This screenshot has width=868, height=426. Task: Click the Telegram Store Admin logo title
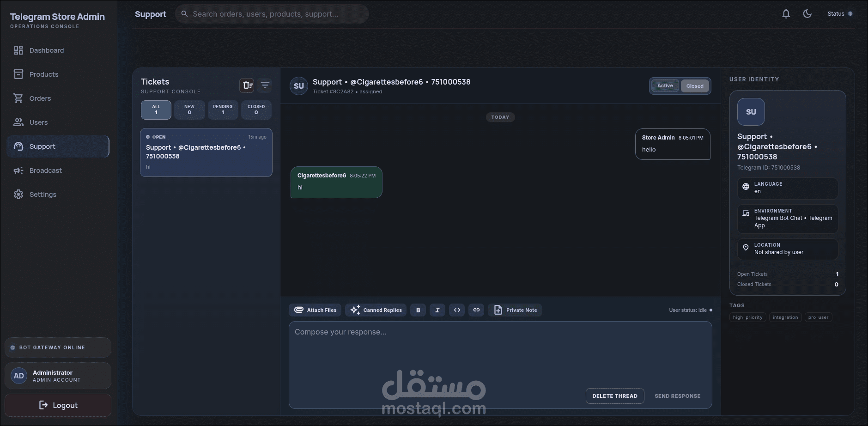pos(57,17)
